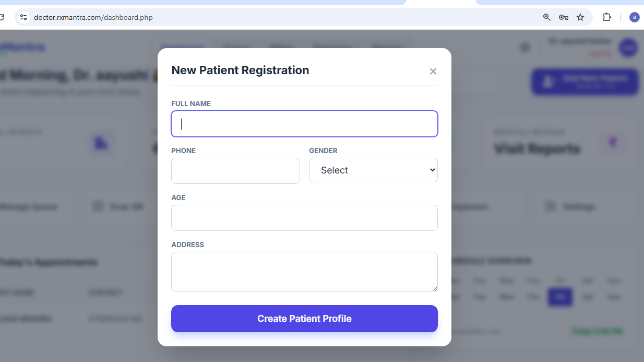This screenshot has width=644, height=362.
Task: Click inside the Address text area
Action: (x=304, y=272)
